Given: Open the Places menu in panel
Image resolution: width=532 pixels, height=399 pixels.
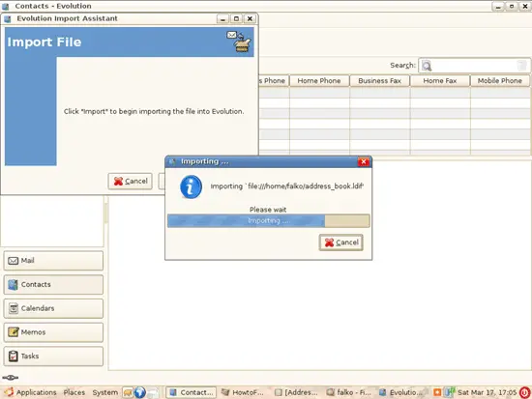Looking at the screenshot, I should 74,392.
